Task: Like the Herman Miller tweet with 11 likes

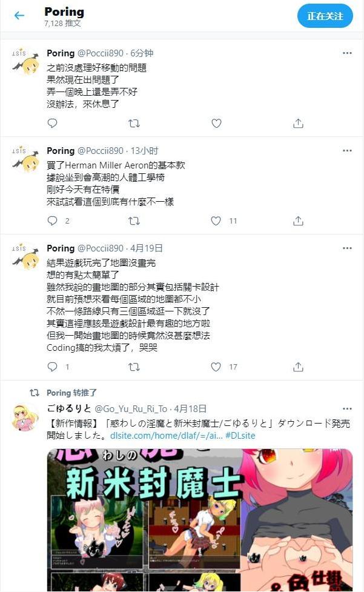Action: (x=216, y=221)
